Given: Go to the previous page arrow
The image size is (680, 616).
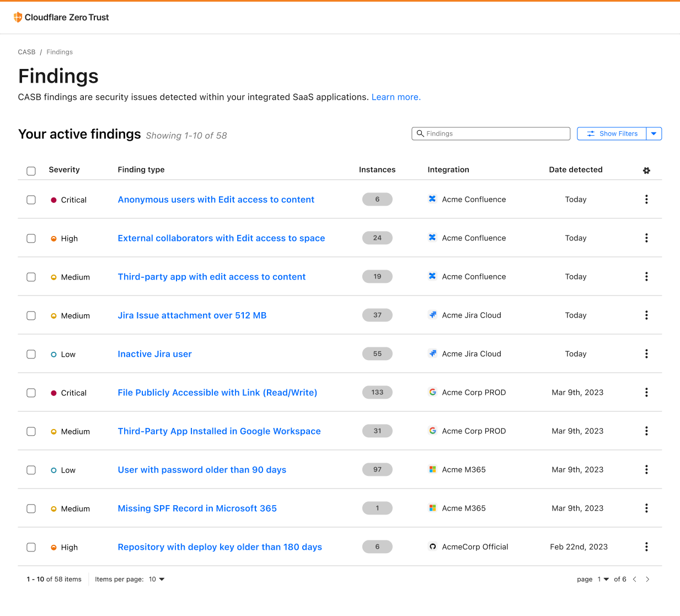Looking at the screenshot, I should click(x=635, y=579).
